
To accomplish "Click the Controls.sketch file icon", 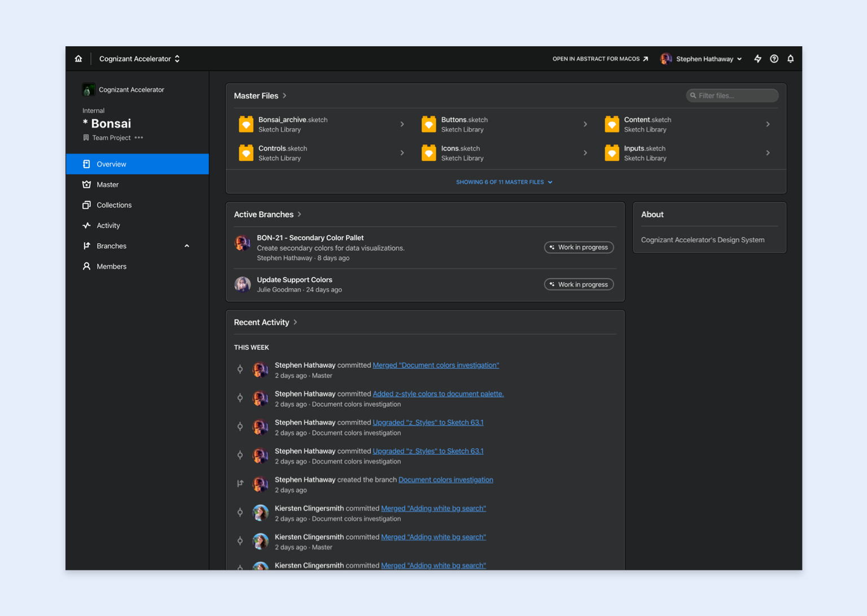I will [246, 153].
